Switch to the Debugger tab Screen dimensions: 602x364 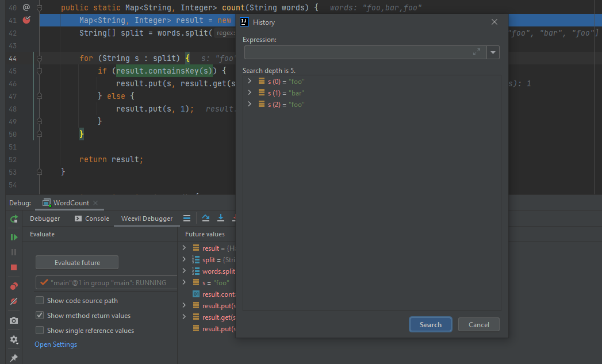pos(45,219)
